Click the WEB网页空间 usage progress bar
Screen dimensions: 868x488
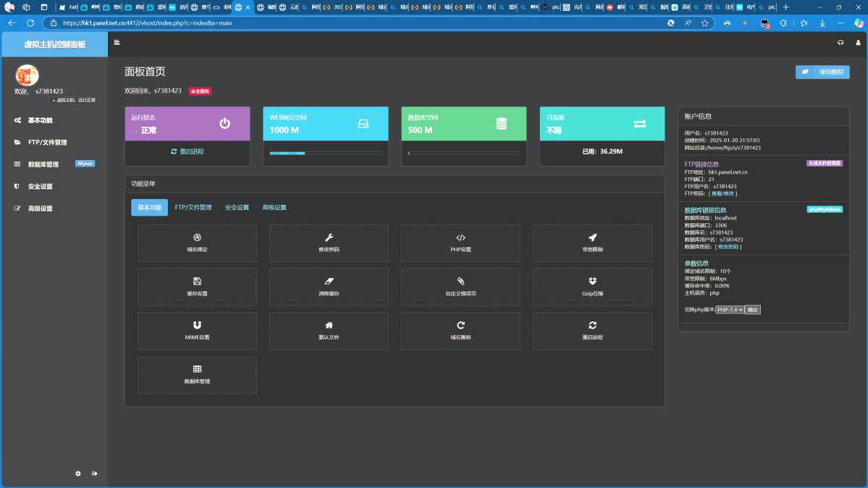325,153
